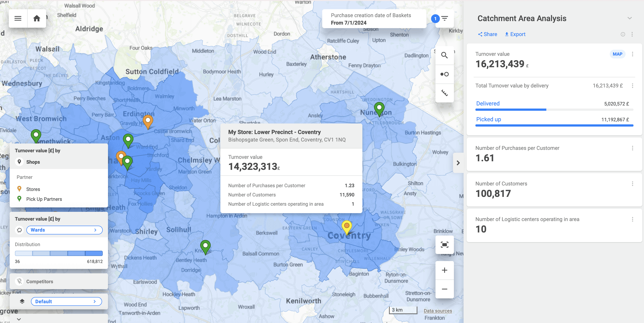Click the turnover distribution color scale

[59, 253]
